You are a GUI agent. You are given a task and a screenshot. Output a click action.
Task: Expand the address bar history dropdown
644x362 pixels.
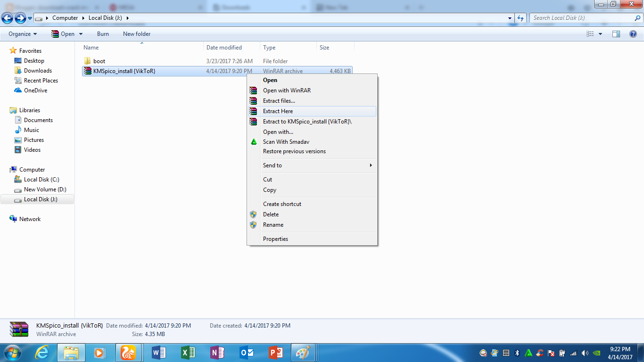point(510,18)
